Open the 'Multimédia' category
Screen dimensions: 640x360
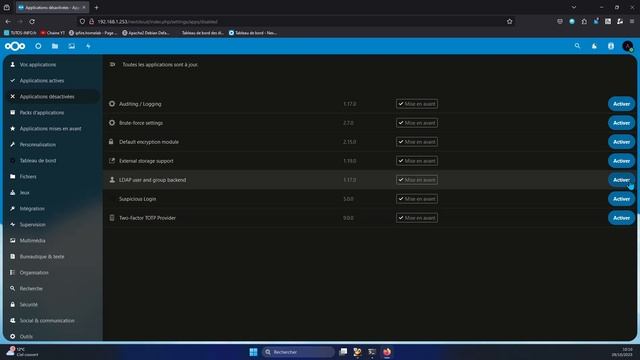pos(52,240)
